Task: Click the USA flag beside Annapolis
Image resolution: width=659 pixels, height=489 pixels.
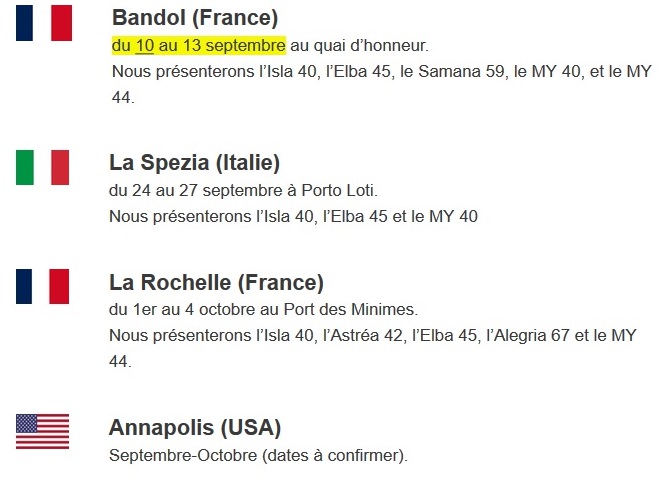Action: pos(42,431)
